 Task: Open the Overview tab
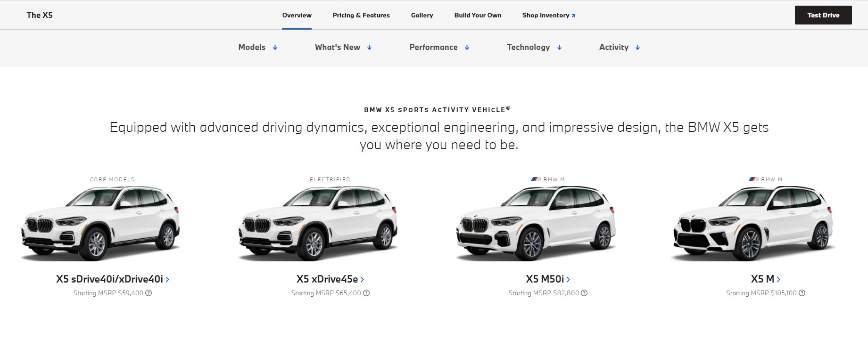click(x=297, y=15)
